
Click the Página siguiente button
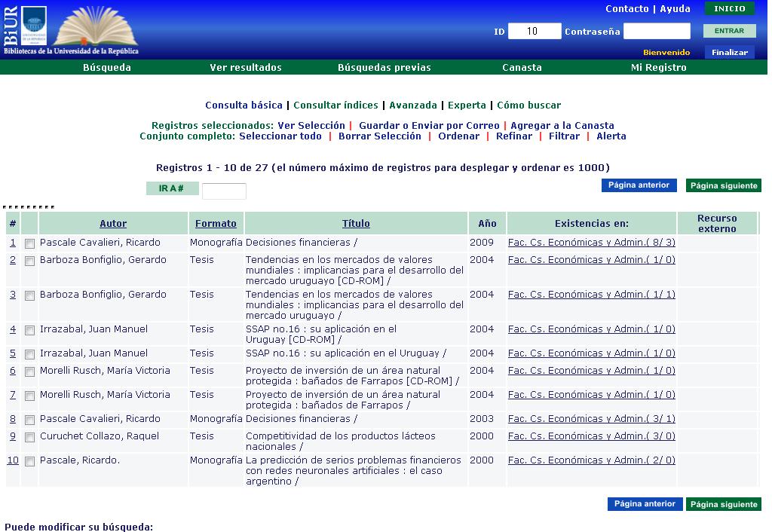[x=723, y=185]
